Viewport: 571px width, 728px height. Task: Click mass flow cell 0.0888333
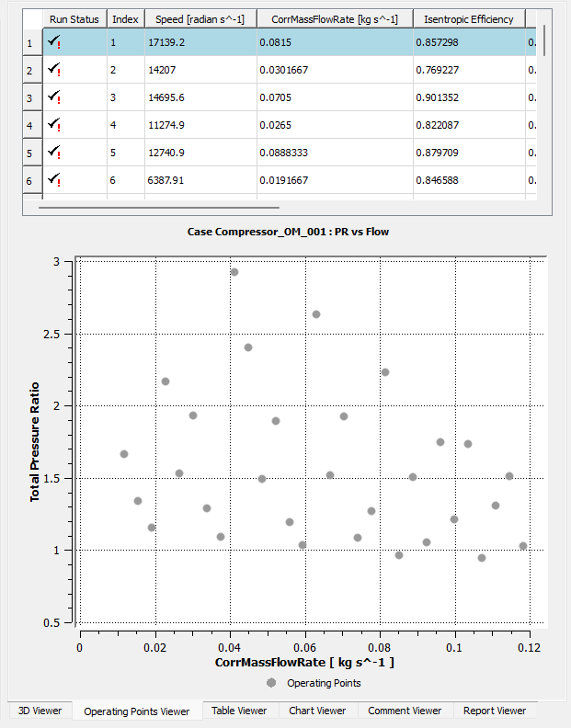point(335,153)
